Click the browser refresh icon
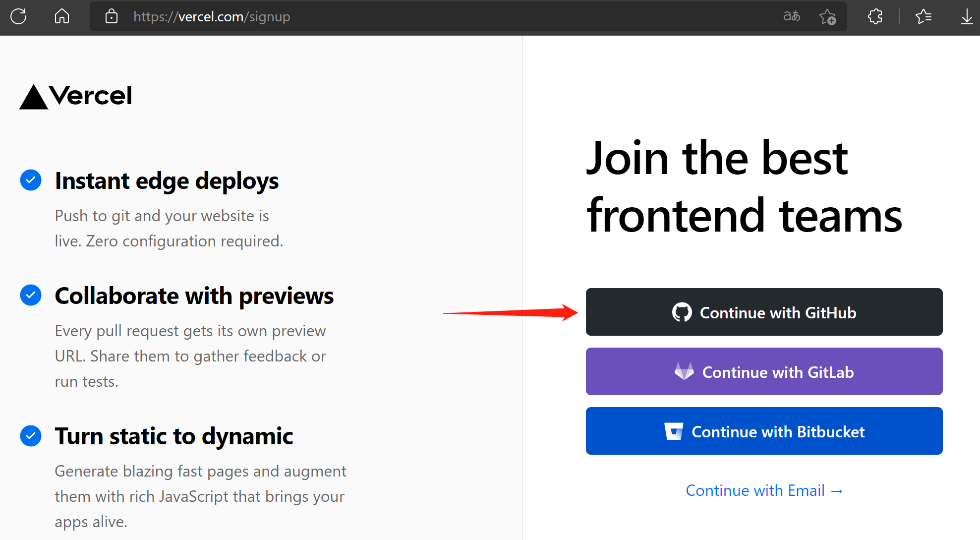Image resolution: width=980 pixels, height=540 pixels. tap(18, 16)
